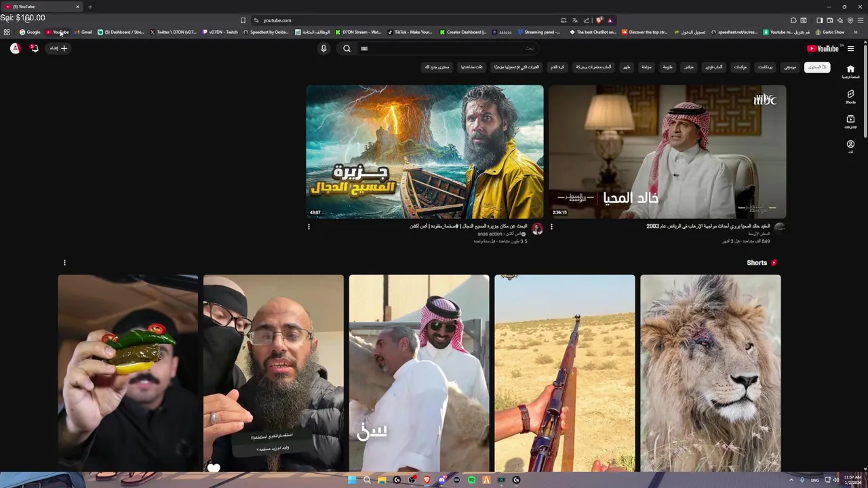Open the on-screen keyboard icon in search box
Screen dimensions: 868x488
tap(364, 48)
